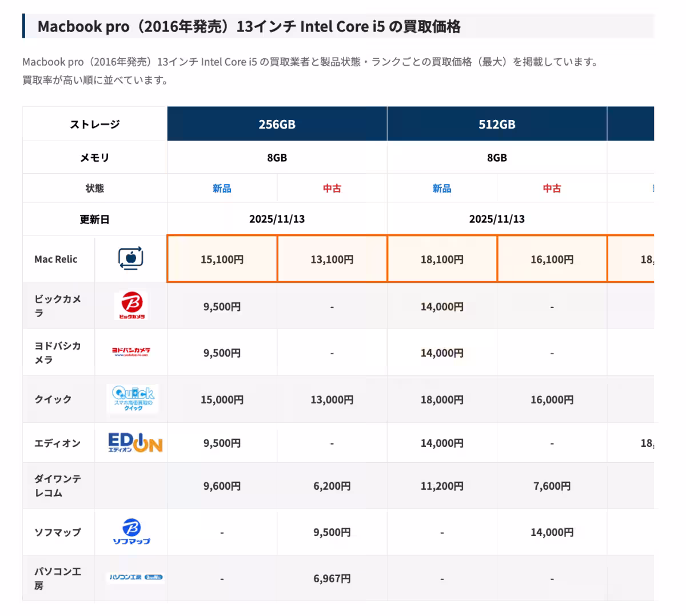Click Mac Relic 18,100円 new 512GB price

(x=442, y=259)
